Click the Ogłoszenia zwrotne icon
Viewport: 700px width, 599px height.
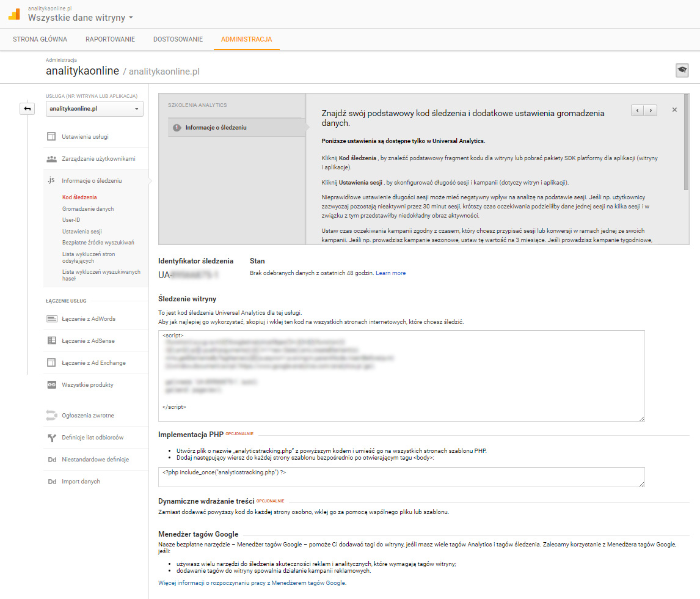pyautogui.click(x=52, y=416)
